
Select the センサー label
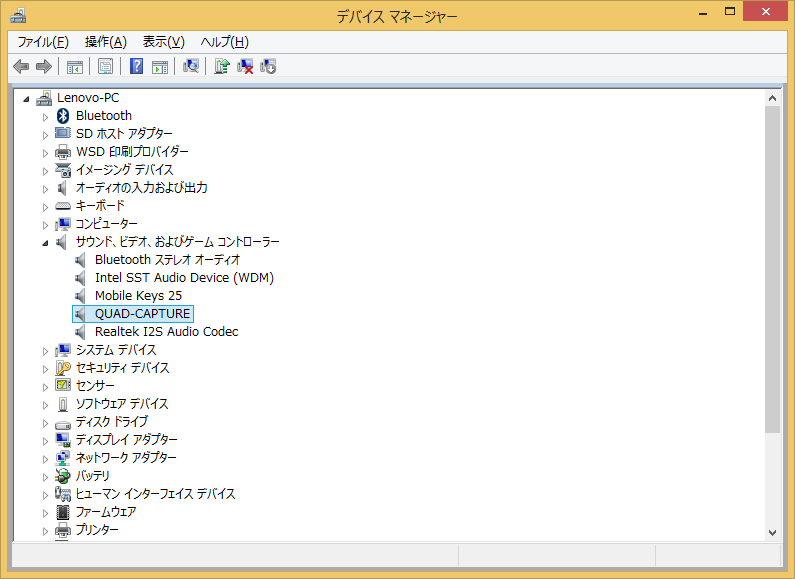click(x=95, y=386)
